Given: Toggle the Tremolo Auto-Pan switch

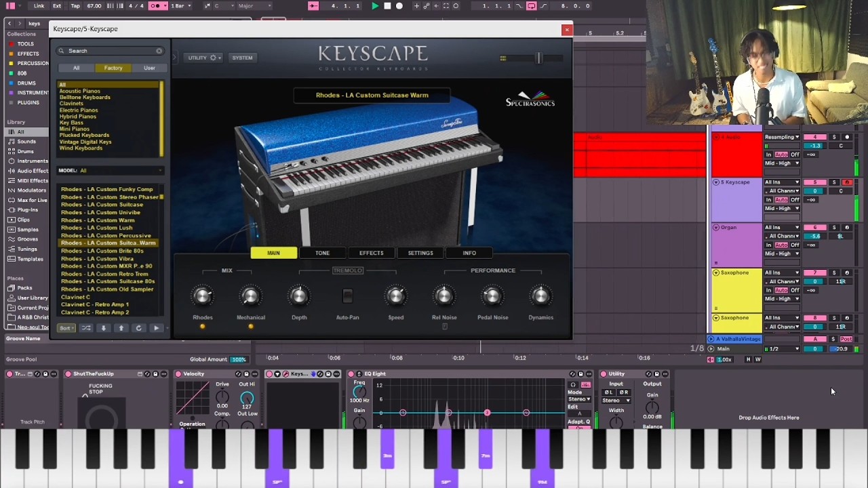Looking at the screenshot, I should pyautogui.click(x=347, y=296).
